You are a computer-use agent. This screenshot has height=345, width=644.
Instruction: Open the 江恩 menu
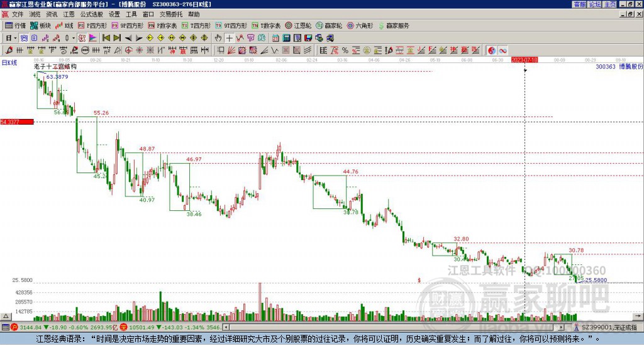pyautogui.click(x=69, y=14)
